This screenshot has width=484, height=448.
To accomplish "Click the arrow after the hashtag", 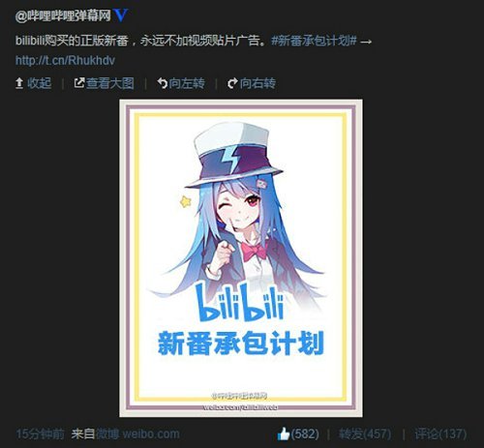I will pos(366,42).
